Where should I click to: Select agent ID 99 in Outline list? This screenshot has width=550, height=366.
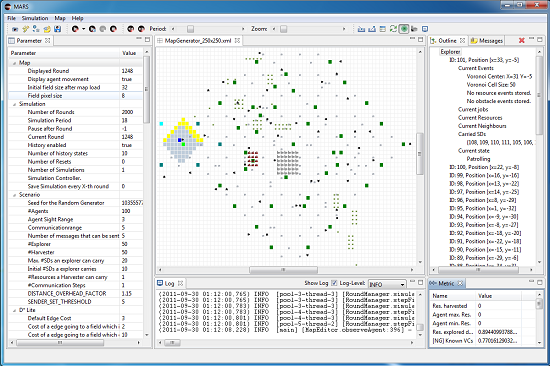tap(484, 175)
